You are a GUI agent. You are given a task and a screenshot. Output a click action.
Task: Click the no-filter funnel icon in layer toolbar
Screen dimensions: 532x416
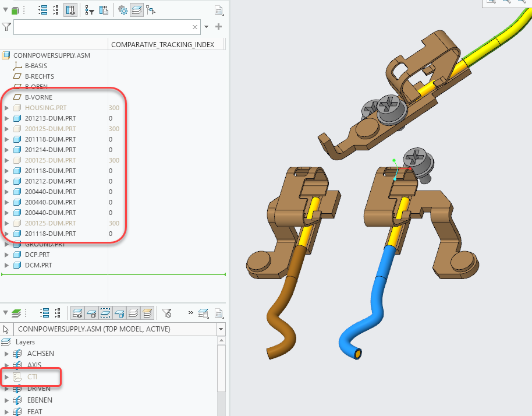pyautogui.click(x=166, y=313)
